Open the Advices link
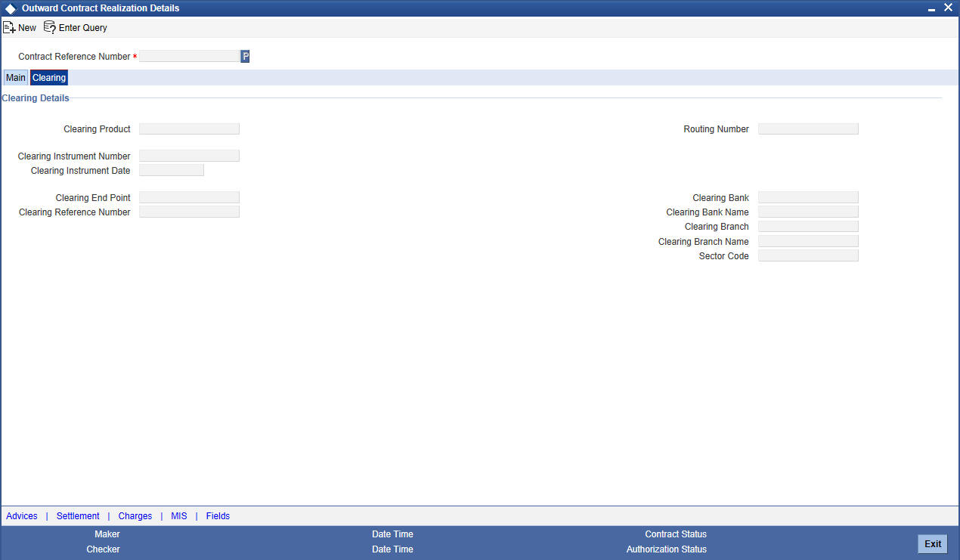Image resolution: width=960 pixels, height=560 pixels. pos(22,516)
